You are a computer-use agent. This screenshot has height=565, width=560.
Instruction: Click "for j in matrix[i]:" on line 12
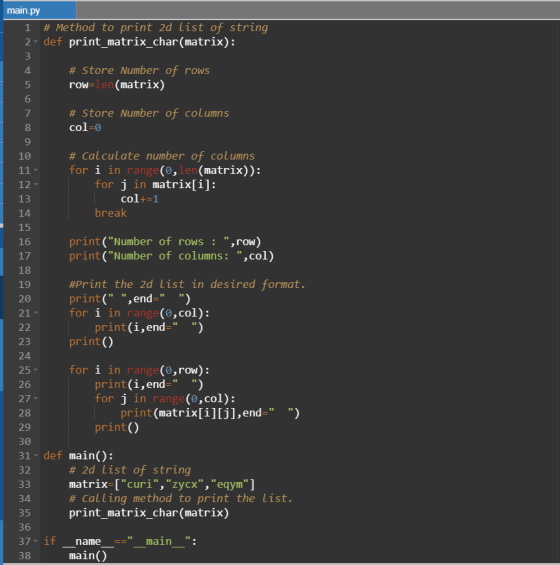click(155, 184)
